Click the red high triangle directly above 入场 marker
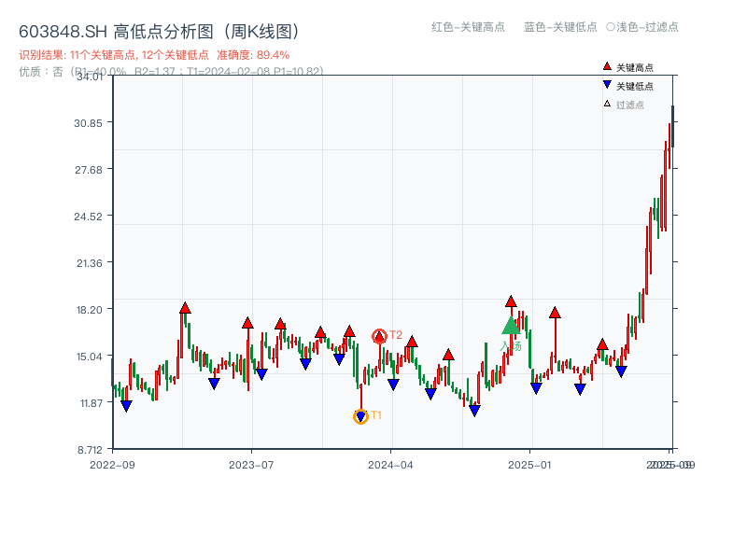747x560 pixels. click(511, 301)
